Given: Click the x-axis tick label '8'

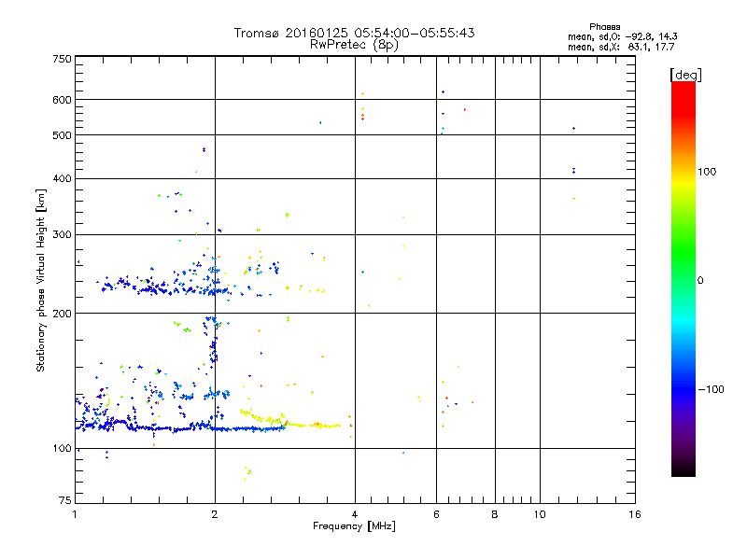Looking at the screenshot, I should (x=495, y=514).
